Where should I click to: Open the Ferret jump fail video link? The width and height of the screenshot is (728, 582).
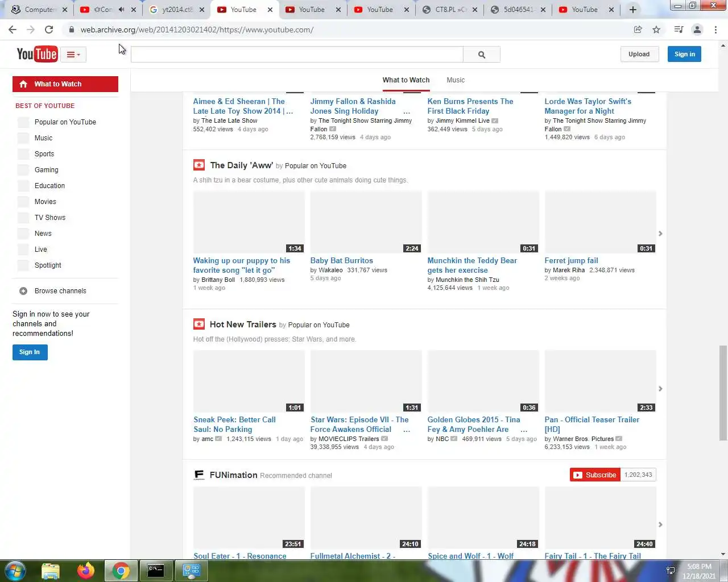click(571, 261)
